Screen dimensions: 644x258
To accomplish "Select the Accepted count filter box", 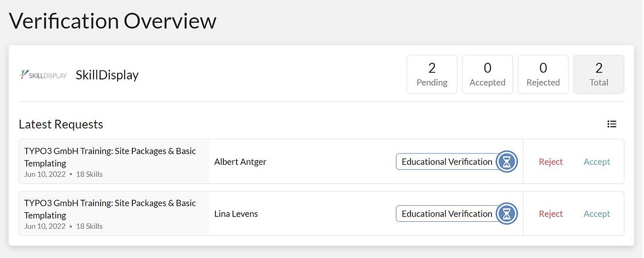I will click(x=487, y=74).
